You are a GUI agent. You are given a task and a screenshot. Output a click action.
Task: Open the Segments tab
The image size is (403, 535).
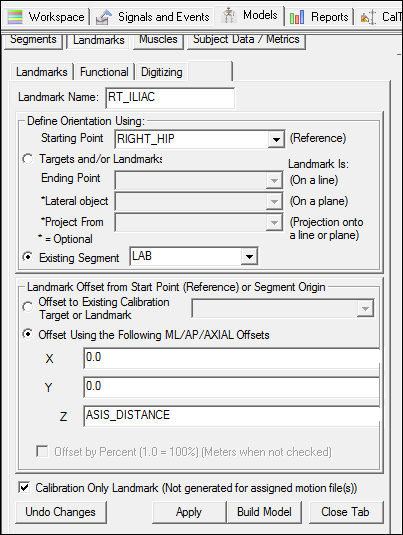click(33, 41)
